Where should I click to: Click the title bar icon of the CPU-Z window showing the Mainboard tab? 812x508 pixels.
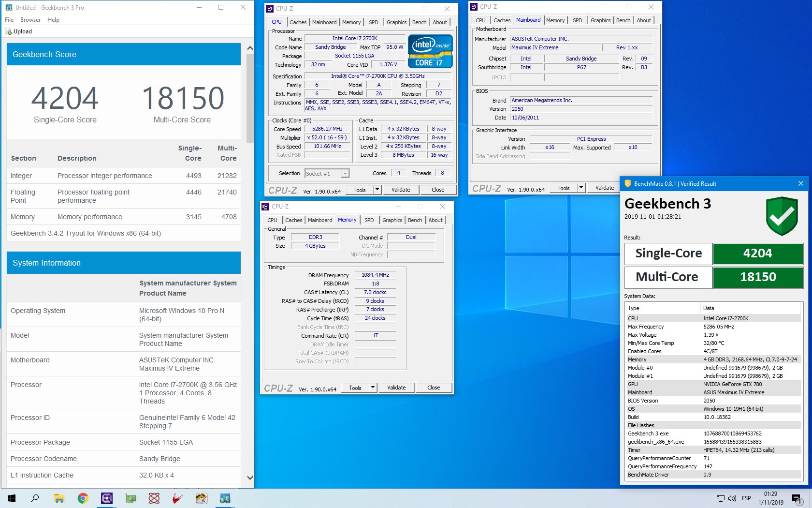pyautogui.click(x=474, y=6)
